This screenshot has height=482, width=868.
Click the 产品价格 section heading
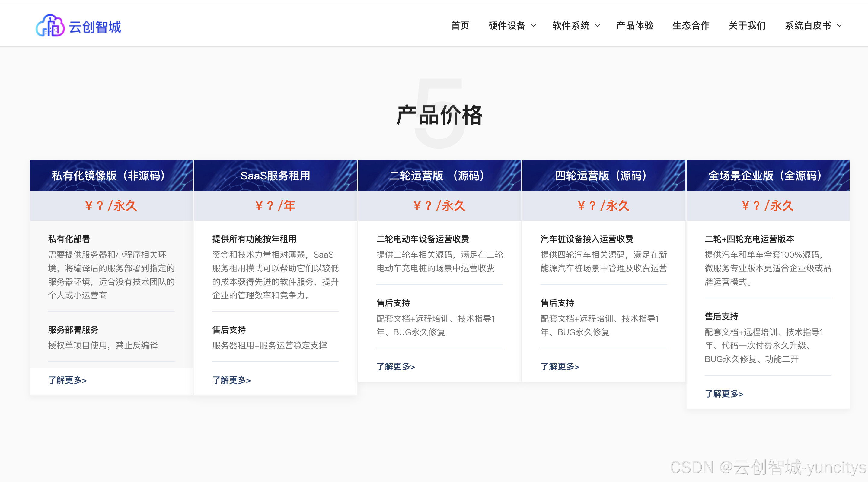click(x=439, y=115)
